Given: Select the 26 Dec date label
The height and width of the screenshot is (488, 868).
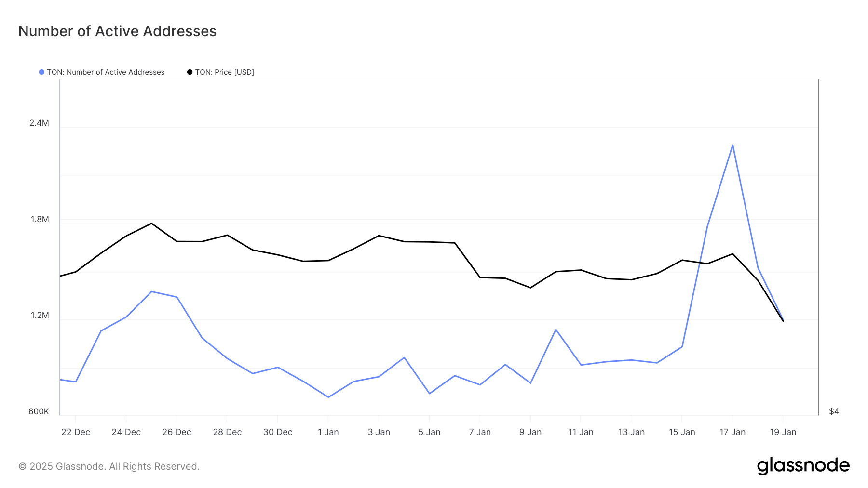Looking at the screenshot, I should point(176,432).
